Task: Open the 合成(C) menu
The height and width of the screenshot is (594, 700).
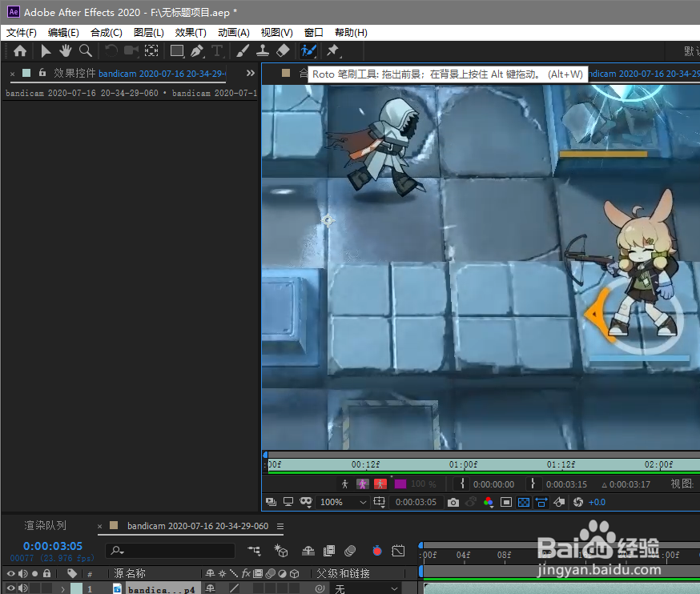Action: coord(107,33)
